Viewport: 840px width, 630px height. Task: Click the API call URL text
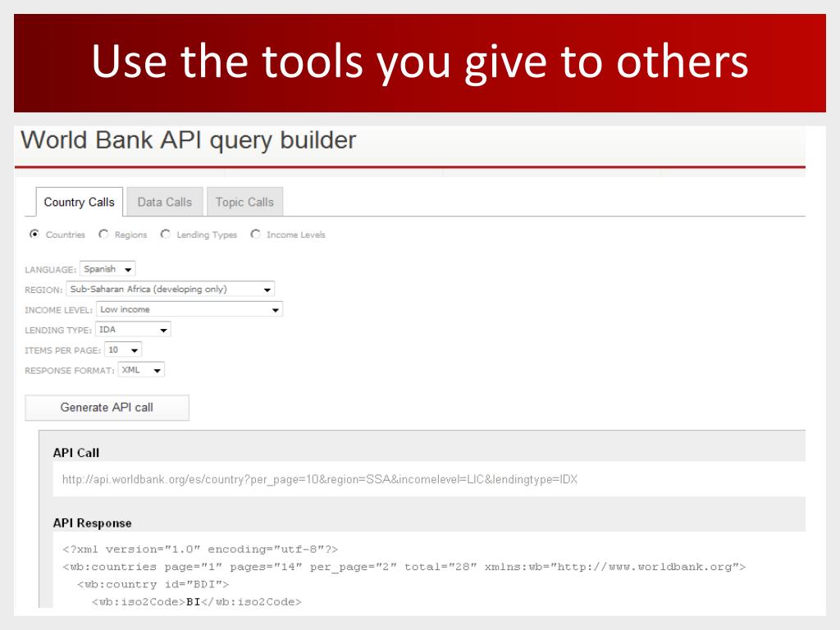point(320,479)
